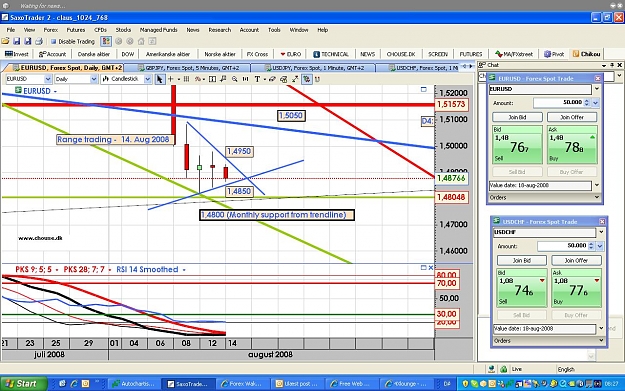The image size is (625, 391).
Task: Click the link/eraser icon next to T tool
Action: 272,79
